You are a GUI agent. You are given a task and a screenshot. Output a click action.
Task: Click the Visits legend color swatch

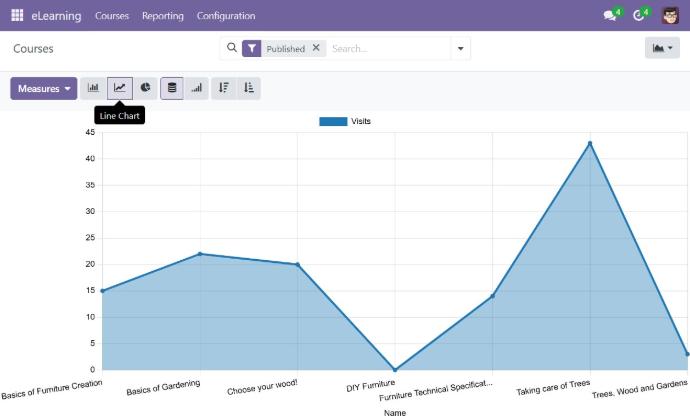click(x=333, y=121)
